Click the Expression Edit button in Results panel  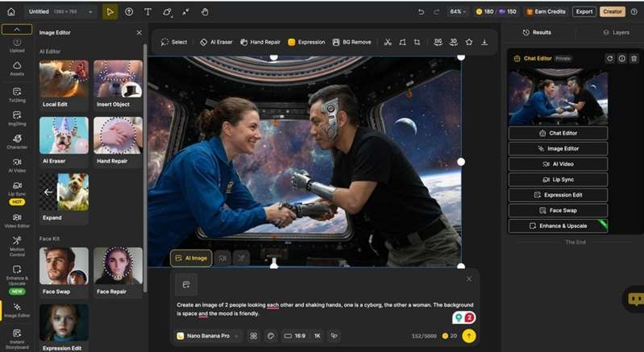(x=559, y=195)
